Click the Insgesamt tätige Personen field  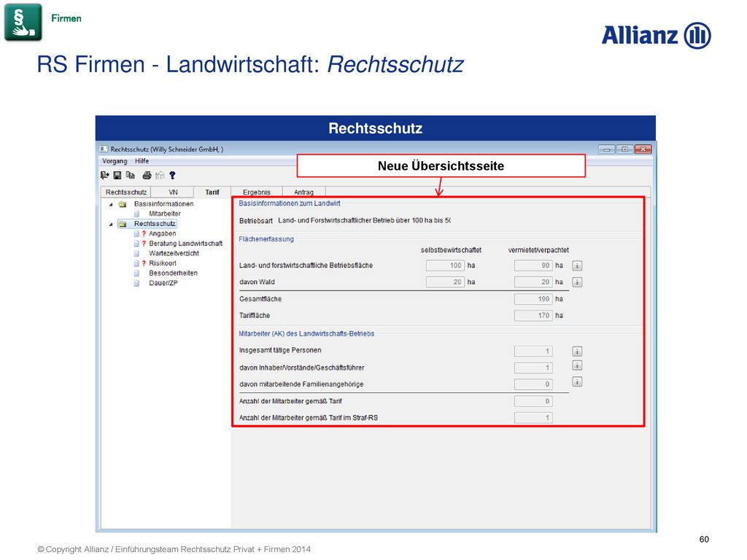533,351
